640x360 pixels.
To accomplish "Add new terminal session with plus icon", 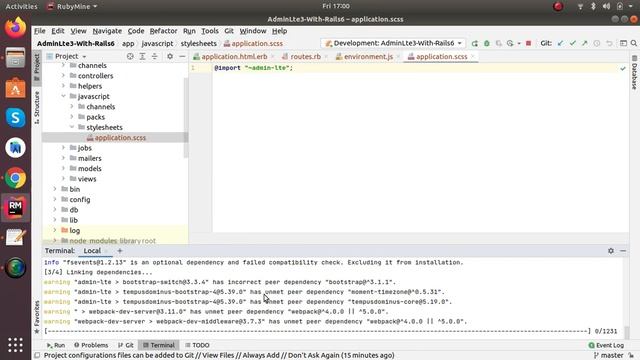I will [120, 251].
